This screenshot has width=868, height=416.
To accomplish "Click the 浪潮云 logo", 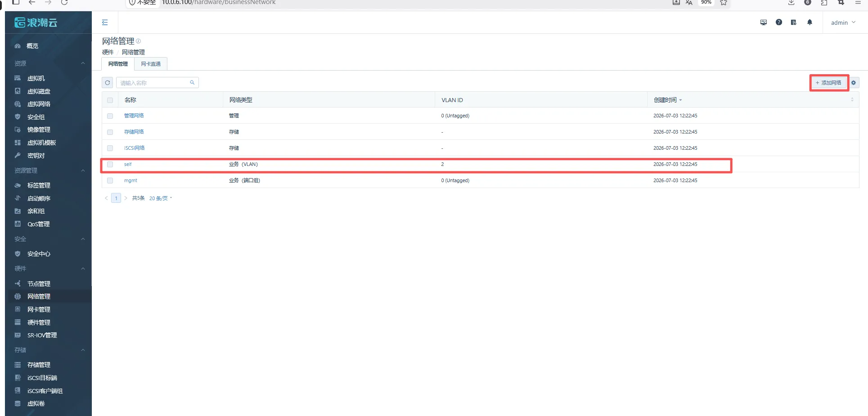I will click(x=36, y=22).
